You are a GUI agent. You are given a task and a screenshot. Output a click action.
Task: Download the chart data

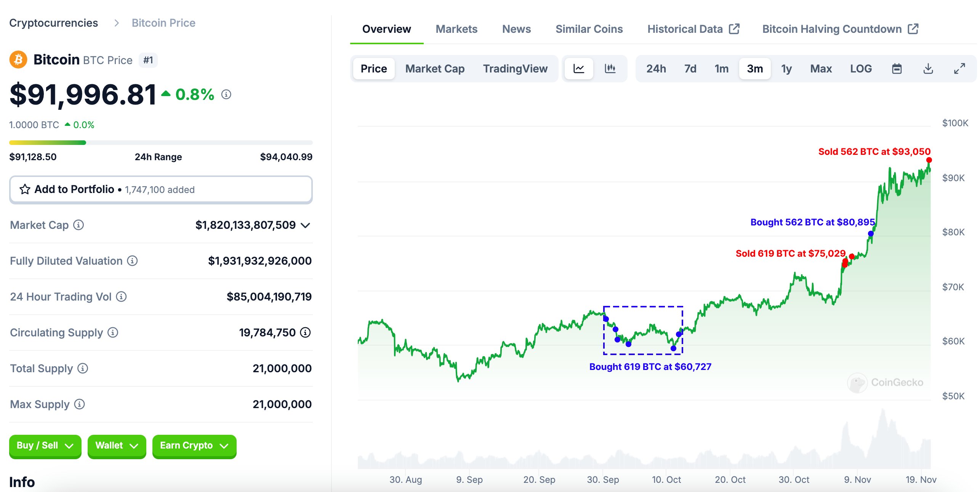[x=929, y=69]
